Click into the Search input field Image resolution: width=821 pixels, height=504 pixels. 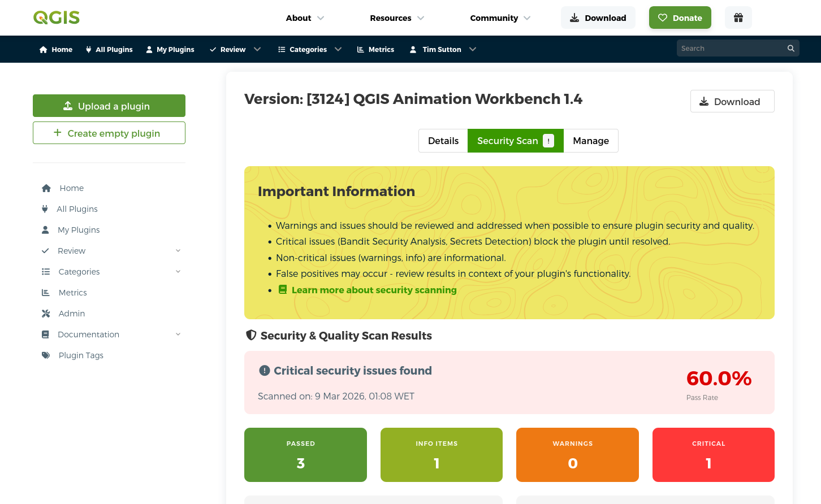click(729, 49)
